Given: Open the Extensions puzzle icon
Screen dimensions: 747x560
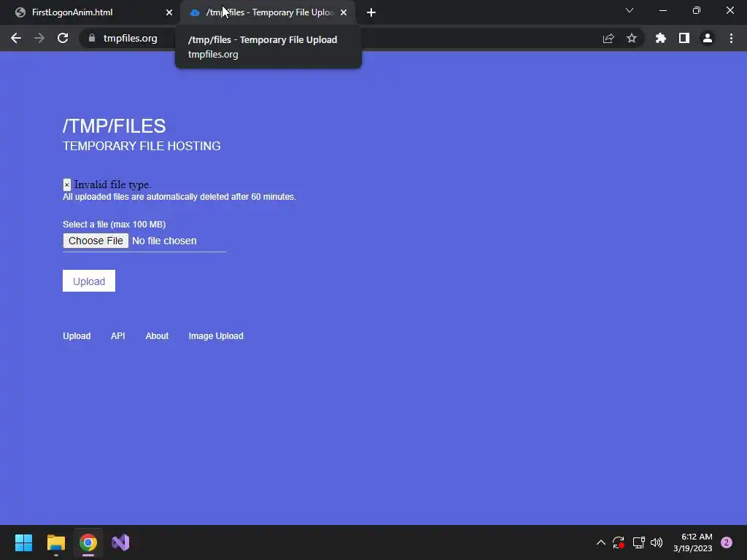Looking at the screenshot, I should click(661, 38).
